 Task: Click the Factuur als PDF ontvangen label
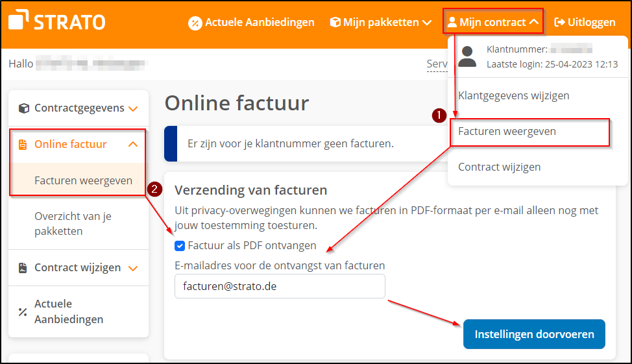pos(252,245)
